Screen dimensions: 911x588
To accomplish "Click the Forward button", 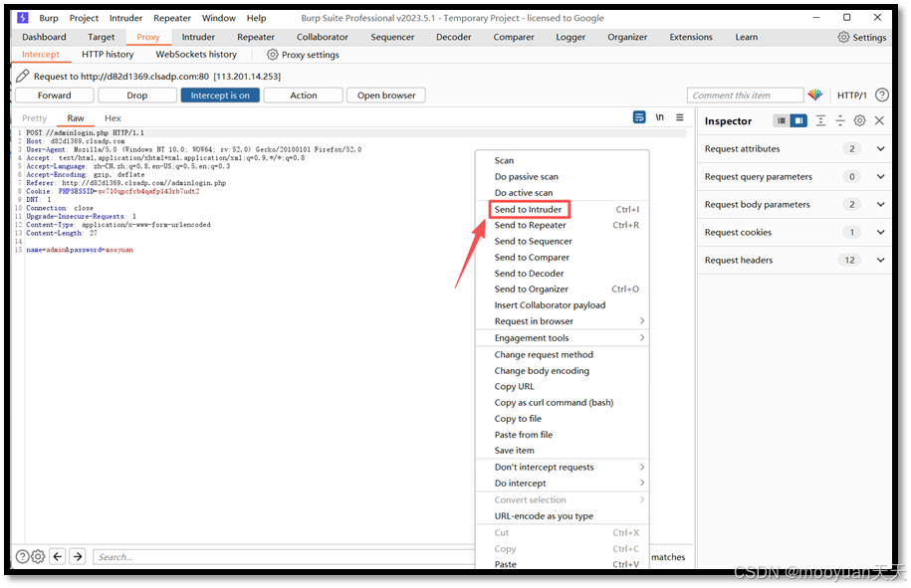I will click(x=55, y=96).
